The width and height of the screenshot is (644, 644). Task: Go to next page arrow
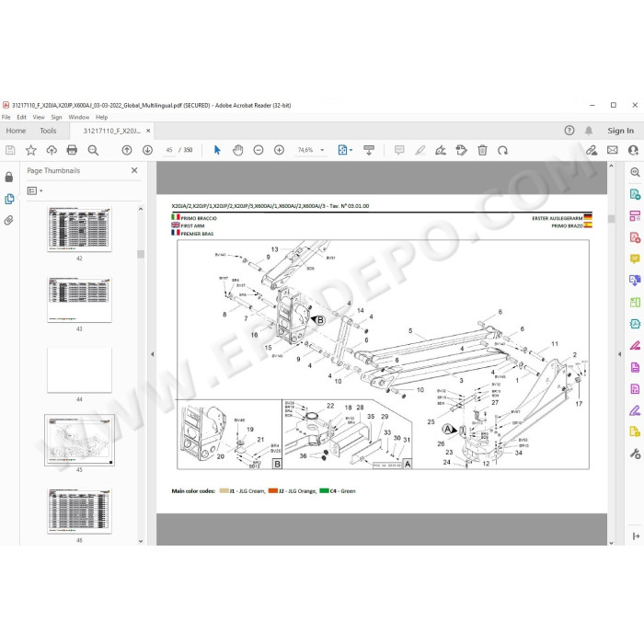147,150
